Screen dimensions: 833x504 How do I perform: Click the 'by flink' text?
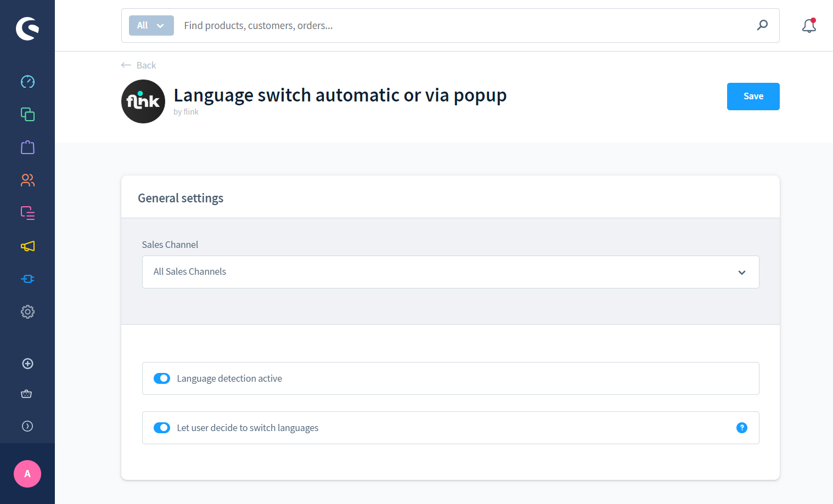point(186,112)
